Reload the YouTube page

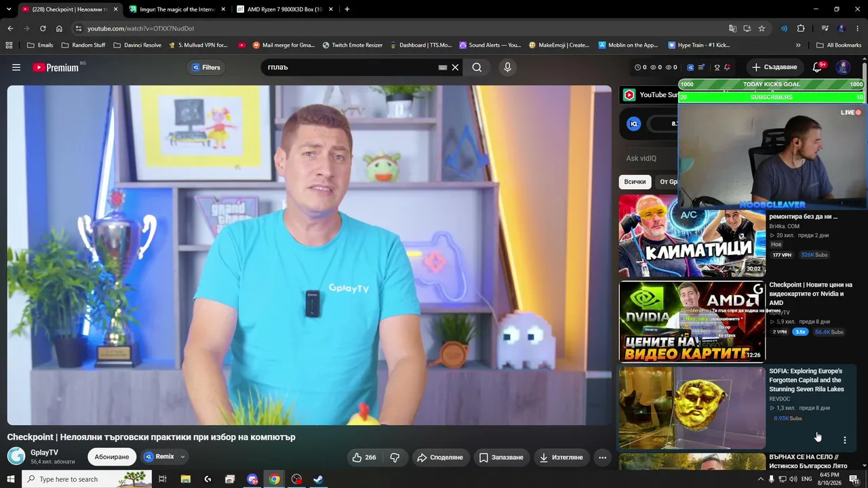tap(43, 28)
